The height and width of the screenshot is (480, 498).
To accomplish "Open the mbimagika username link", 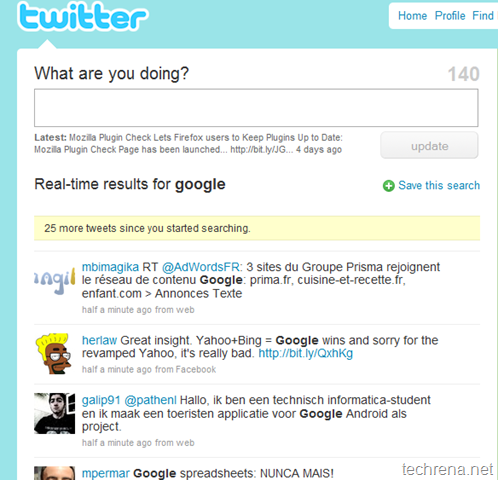I will coord(110,267).
